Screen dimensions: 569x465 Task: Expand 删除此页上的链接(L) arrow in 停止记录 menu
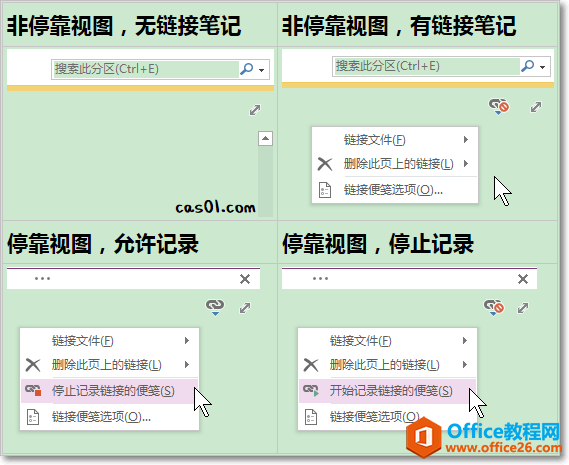pyautogui.click(x=465, y=364)
